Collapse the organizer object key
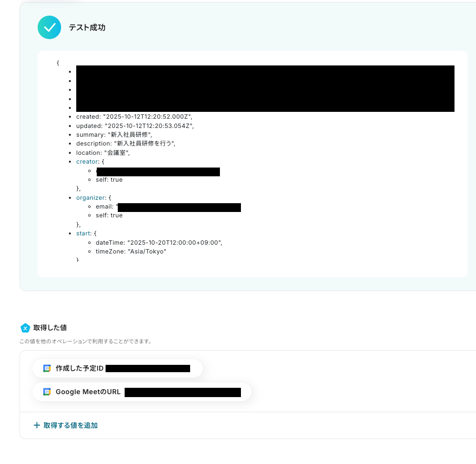Viewport: 476px width, 464px height. [91, 197]
